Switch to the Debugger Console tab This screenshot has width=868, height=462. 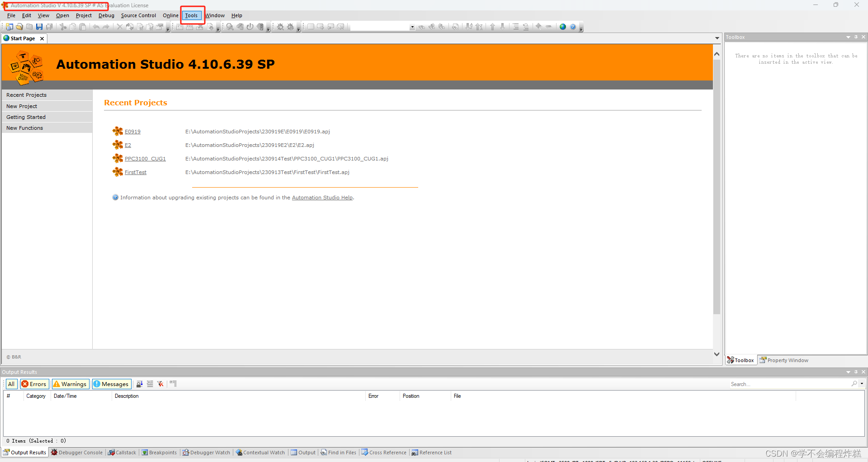coord(77,453)
